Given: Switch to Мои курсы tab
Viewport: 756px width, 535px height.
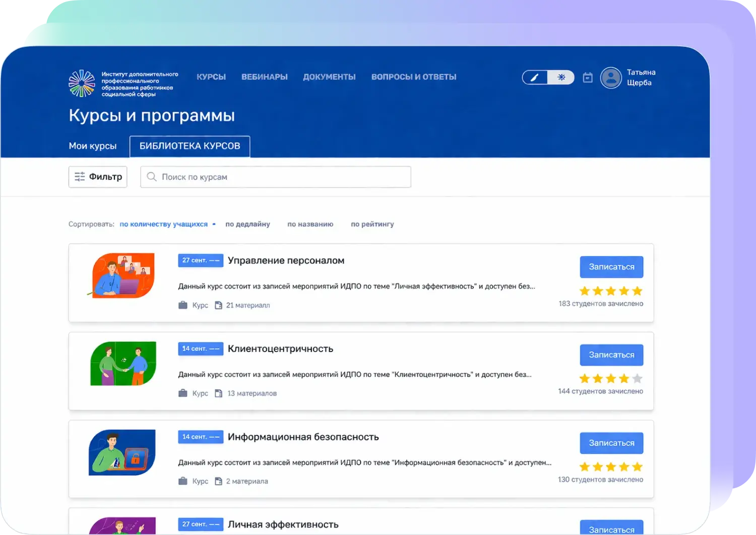Looking at the screenshot, I should [x=93, y=146].
